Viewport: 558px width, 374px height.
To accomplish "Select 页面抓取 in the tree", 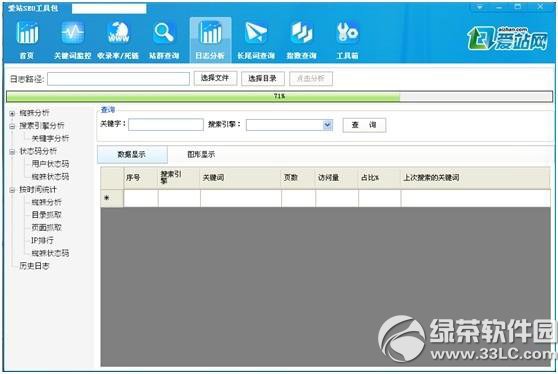I will click(x=47, y=227).
